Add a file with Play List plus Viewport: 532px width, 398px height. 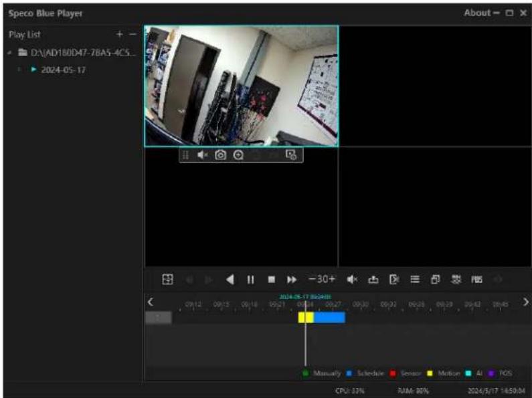pyautogui.click(x=119, y=34)
